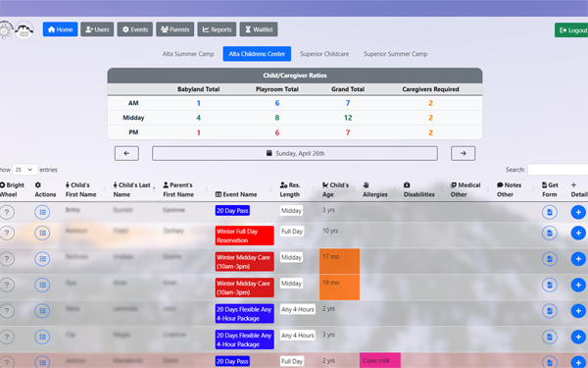
Task: Switch to Superior Childcare tab
Action: [x=324, y=54]
